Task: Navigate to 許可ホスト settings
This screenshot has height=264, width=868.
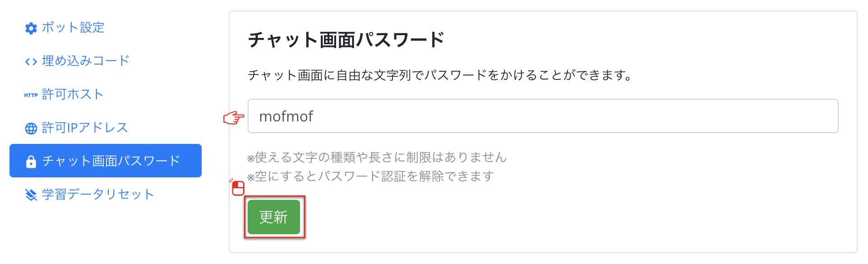Action: pos(73,95)
